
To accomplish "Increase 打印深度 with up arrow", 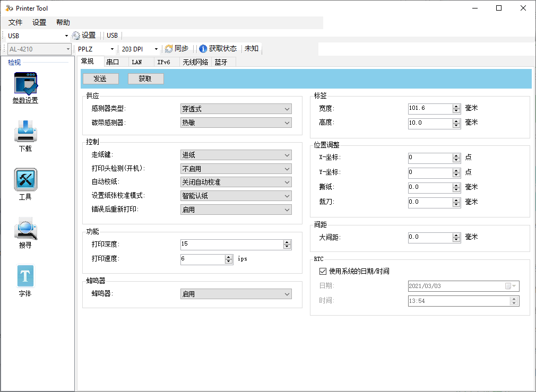I will tap(287, 242).
